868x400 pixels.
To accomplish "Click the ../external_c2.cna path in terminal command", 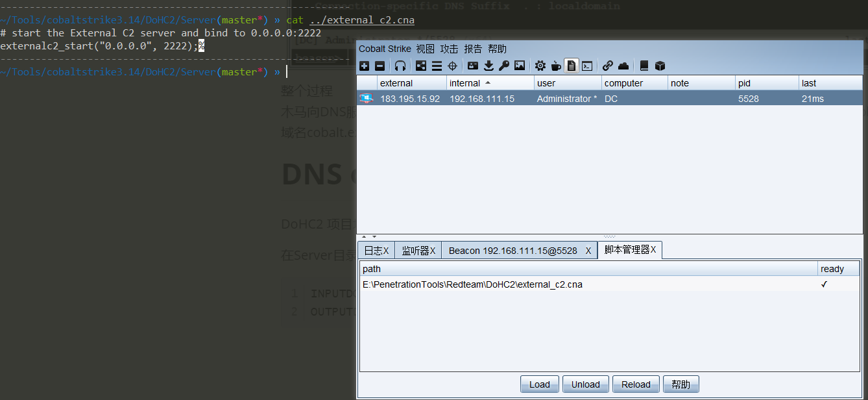I will [x=362, y=20].
